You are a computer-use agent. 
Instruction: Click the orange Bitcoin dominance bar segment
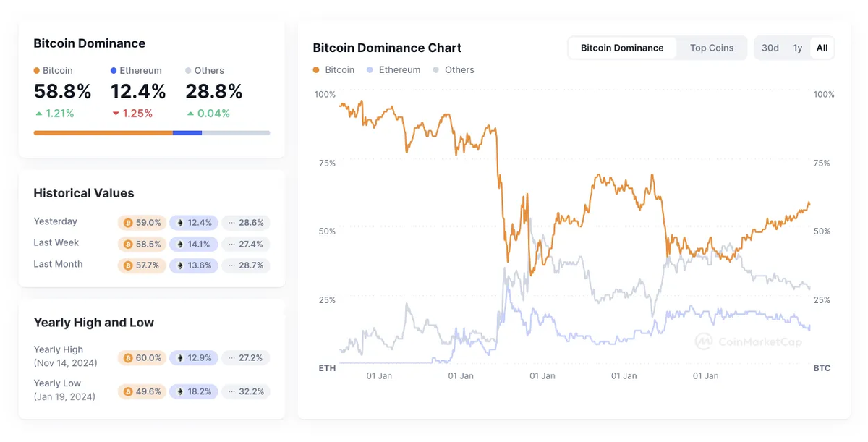coord(103,133)
